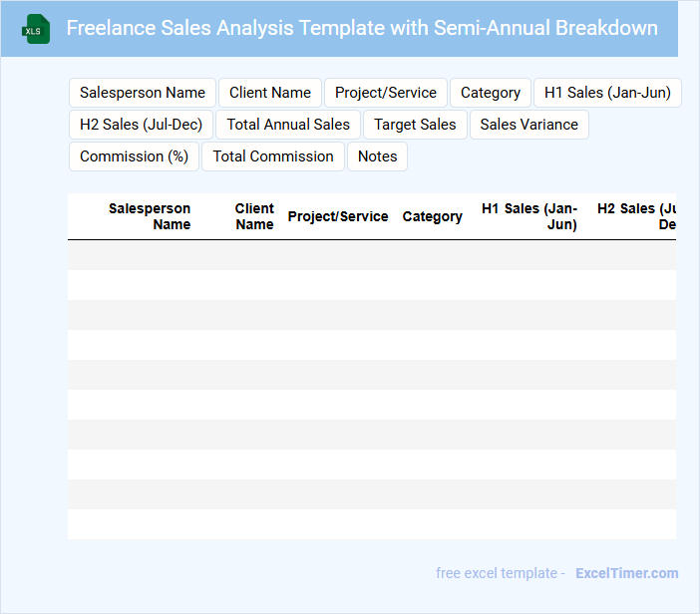Open the ExcelTimer.com link
This screenshot has height=614, width=700.
click(x=626, y=573)
